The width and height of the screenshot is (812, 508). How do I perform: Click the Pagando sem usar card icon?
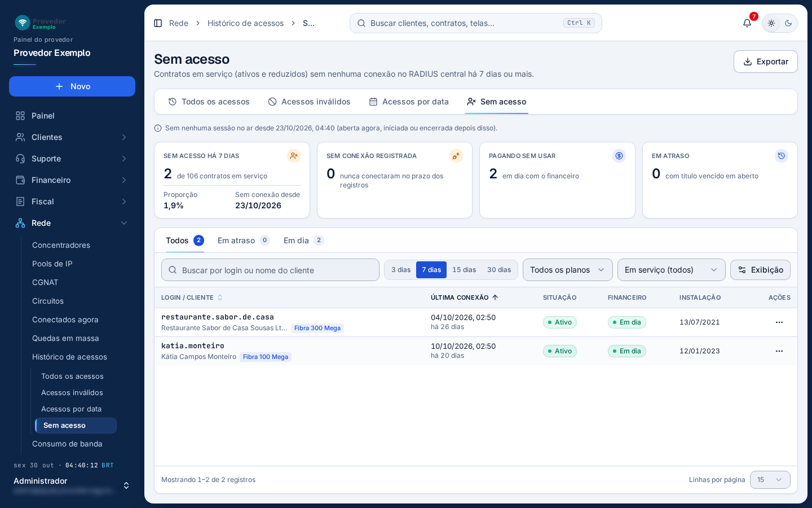click(619, 156)
